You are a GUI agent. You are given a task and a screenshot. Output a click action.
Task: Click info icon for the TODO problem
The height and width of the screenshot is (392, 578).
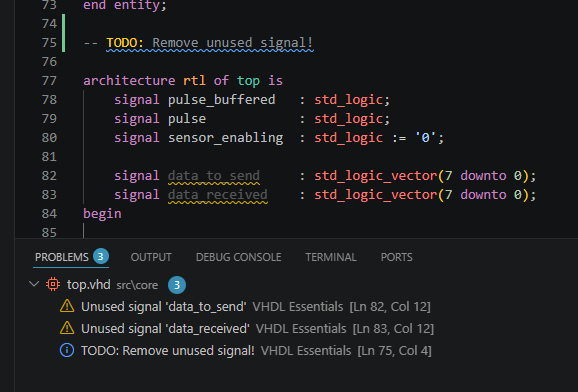click(x=67, y=350)
